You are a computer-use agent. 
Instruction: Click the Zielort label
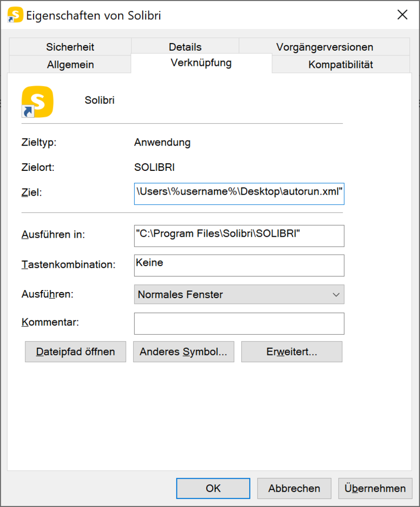38,167
